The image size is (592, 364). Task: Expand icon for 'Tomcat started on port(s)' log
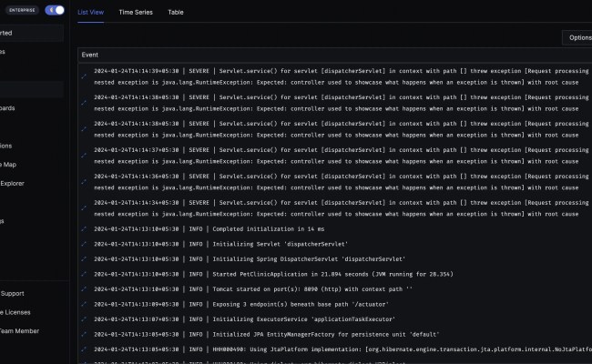click(84, 289)
